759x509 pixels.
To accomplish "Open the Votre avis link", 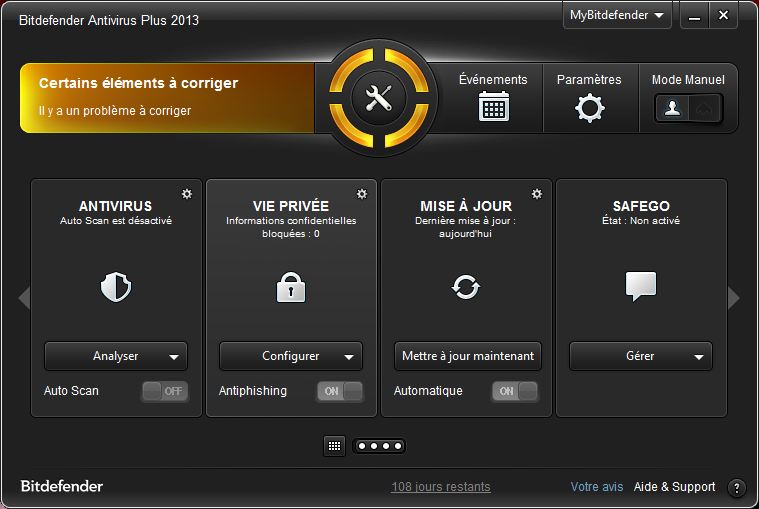I will 596,487.
